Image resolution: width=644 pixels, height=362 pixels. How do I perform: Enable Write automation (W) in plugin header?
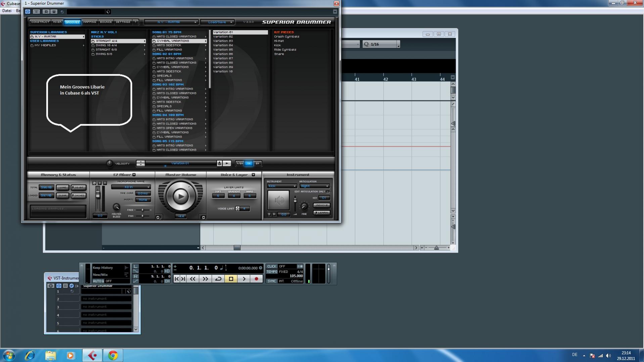54,11
